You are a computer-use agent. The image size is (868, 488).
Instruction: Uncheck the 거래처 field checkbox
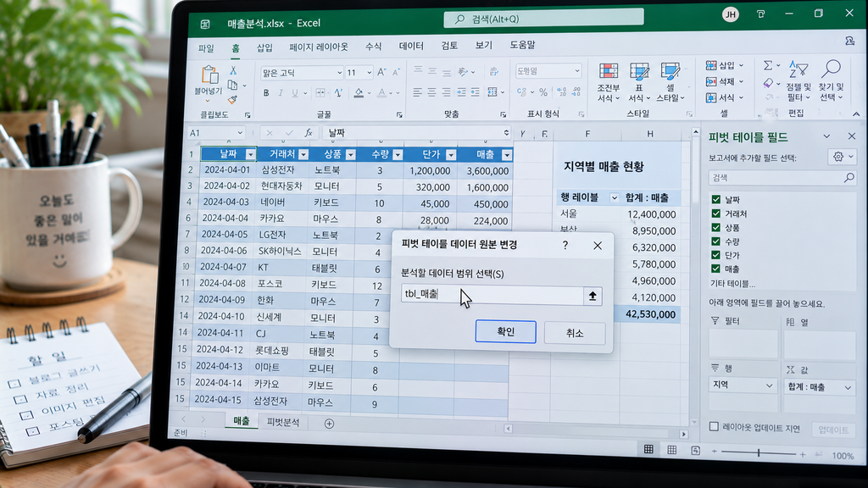pyautogui.click(x=715, y=213)
